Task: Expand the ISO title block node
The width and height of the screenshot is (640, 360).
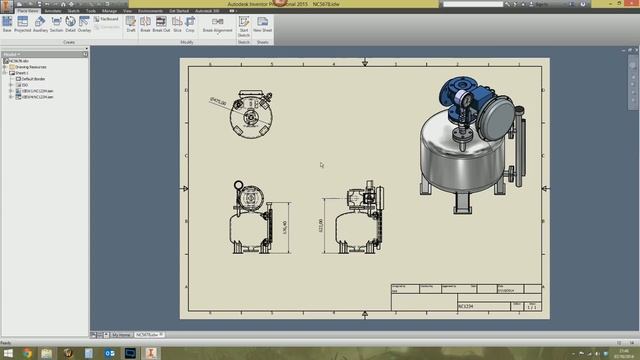Action: tap(11, 85)
